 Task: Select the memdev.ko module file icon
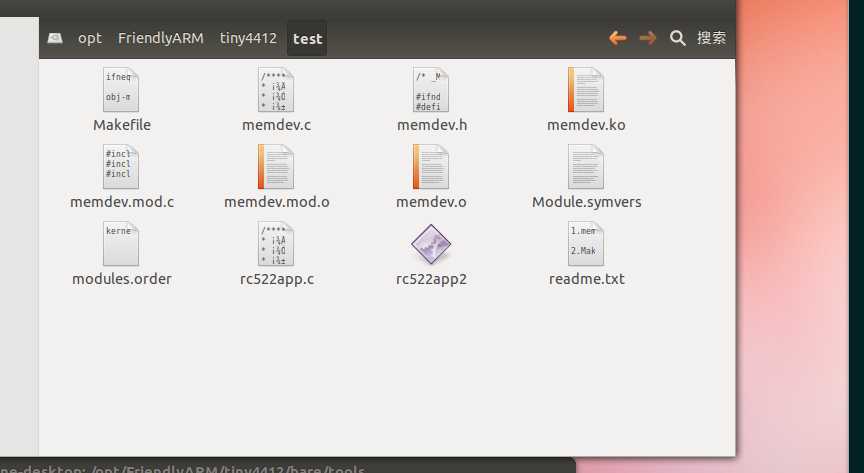(586, 89)
